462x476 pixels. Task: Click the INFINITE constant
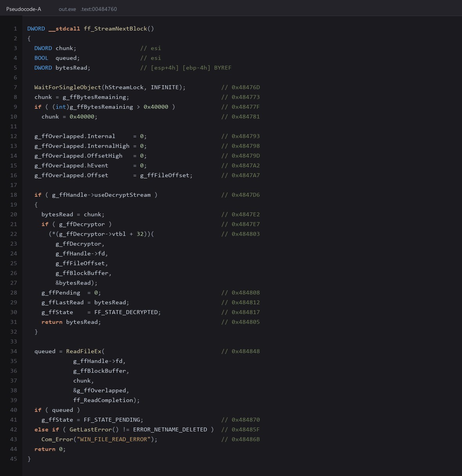coord(165,87)
